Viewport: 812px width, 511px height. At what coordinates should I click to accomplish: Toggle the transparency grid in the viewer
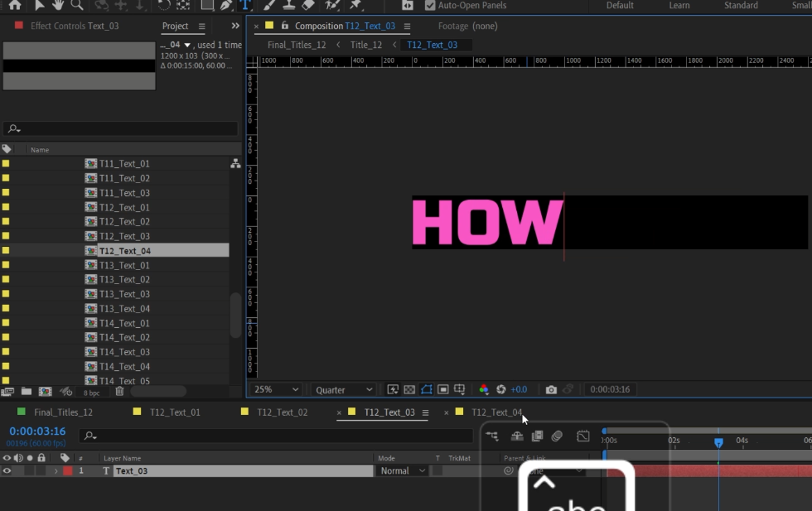(409, 389)
